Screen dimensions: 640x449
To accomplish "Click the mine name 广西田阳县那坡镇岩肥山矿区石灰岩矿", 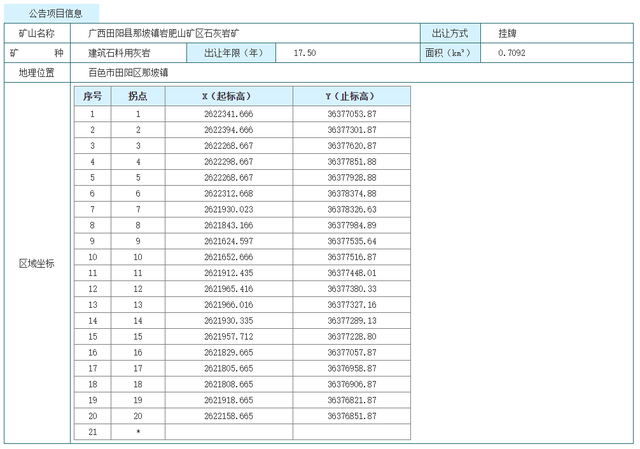I will (x=164, y=33).
